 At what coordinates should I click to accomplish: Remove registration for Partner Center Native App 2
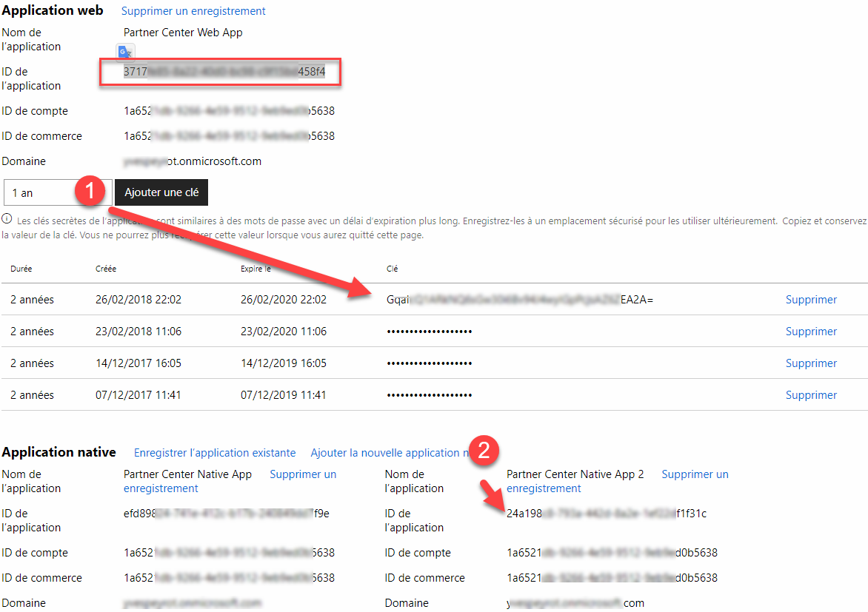point(695,474)
